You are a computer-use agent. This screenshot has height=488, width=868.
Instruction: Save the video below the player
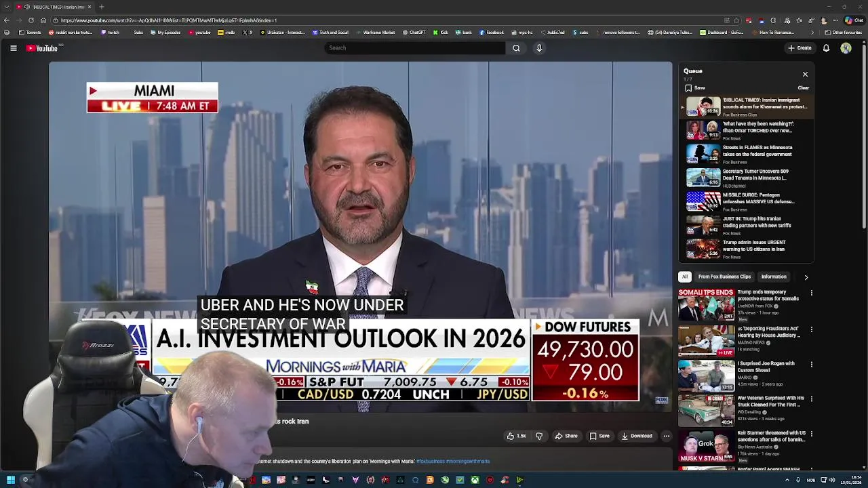599,436
